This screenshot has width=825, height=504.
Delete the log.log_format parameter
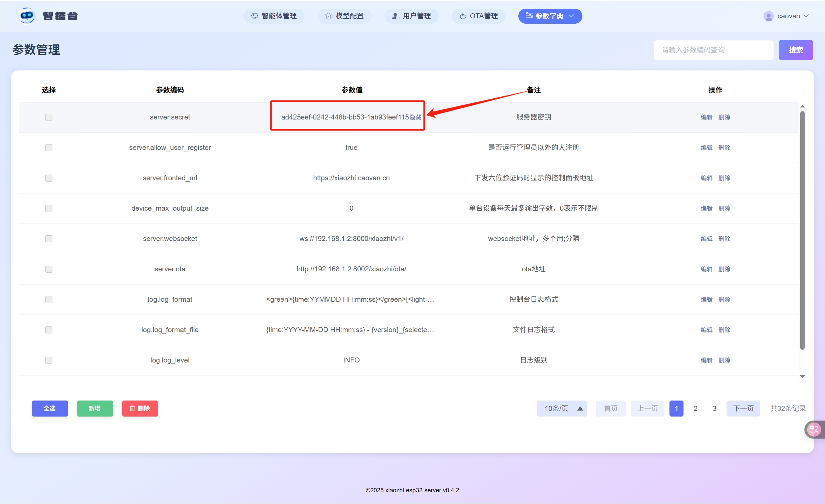click(x=724, y=299)
